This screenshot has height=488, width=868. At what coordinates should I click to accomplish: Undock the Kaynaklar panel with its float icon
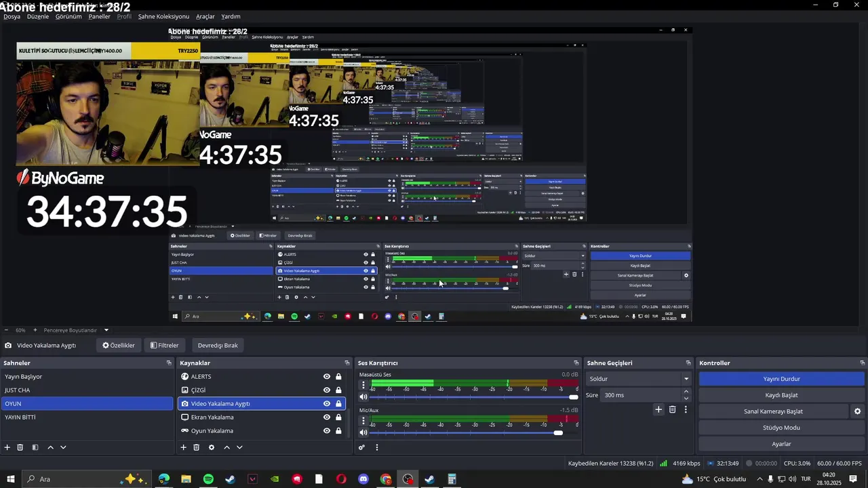tap(347, 363)
